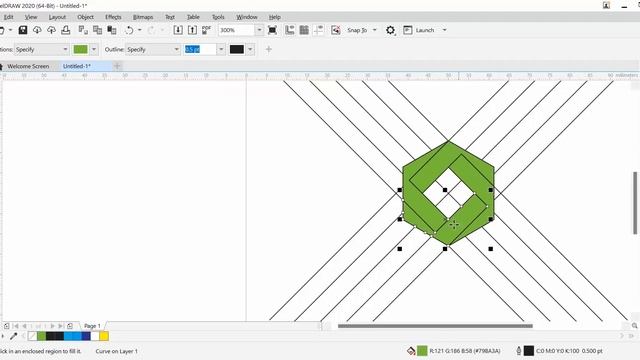Click the add page icon before page navigation
This screenshot has width=640, height=360.
7,326
